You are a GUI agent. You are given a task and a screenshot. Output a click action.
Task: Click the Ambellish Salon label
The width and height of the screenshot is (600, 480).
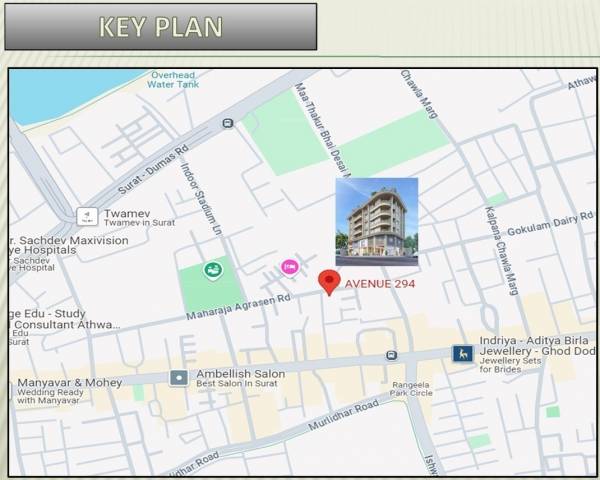point(241,374)
